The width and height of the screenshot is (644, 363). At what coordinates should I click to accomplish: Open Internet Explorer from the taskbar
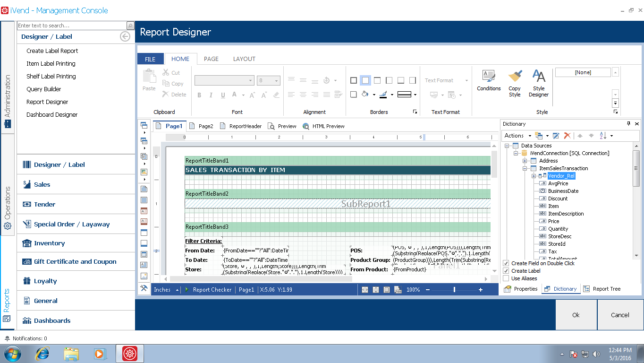click(x=42, y=354)
